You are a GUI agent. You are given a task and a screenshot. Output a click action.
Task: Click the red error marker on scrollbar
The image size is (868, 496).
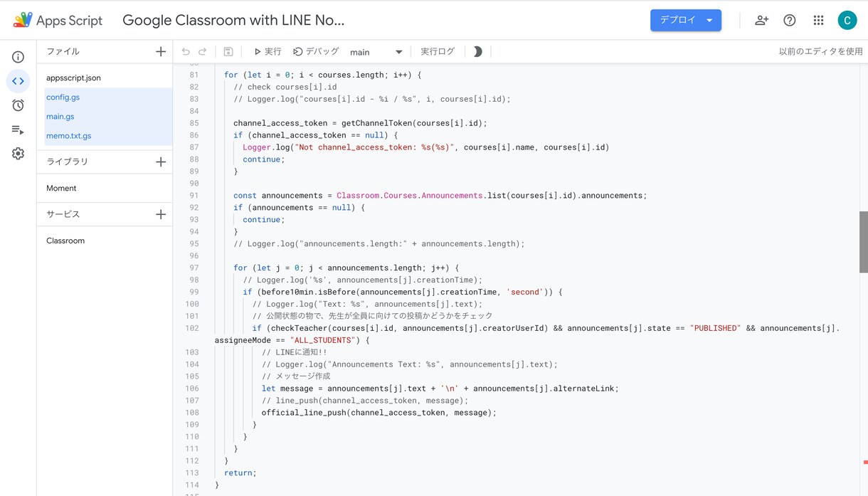pos(865,463)
